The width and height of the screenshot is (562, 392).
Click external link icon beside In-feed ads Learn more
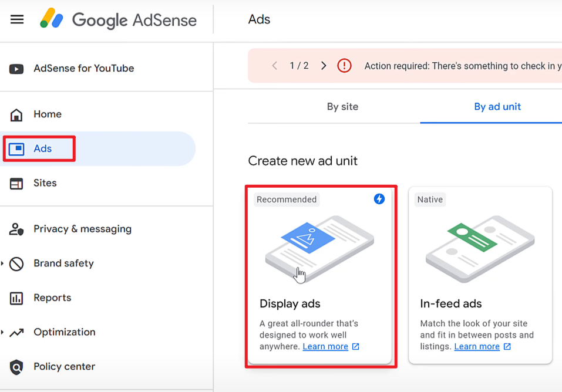[507, 346]
